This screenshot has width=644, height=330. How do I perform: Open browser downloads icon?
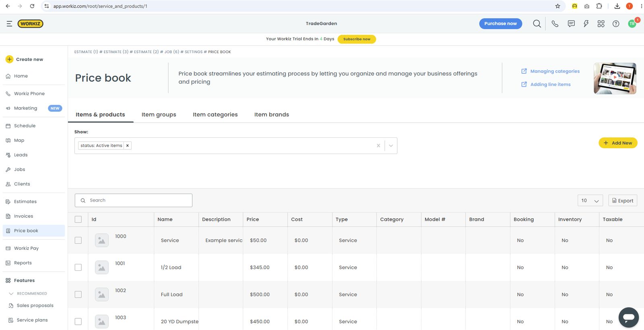click(617, 6)
